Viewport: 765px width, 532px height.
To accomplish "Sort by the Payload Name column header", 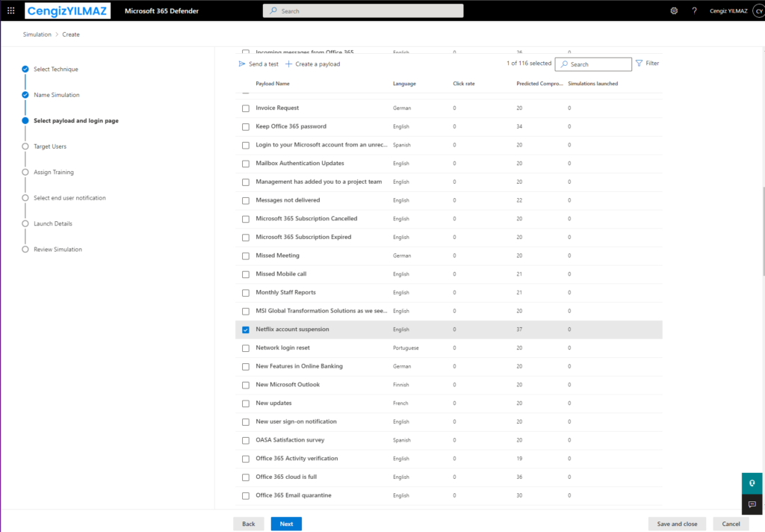I will pos(273,84).
